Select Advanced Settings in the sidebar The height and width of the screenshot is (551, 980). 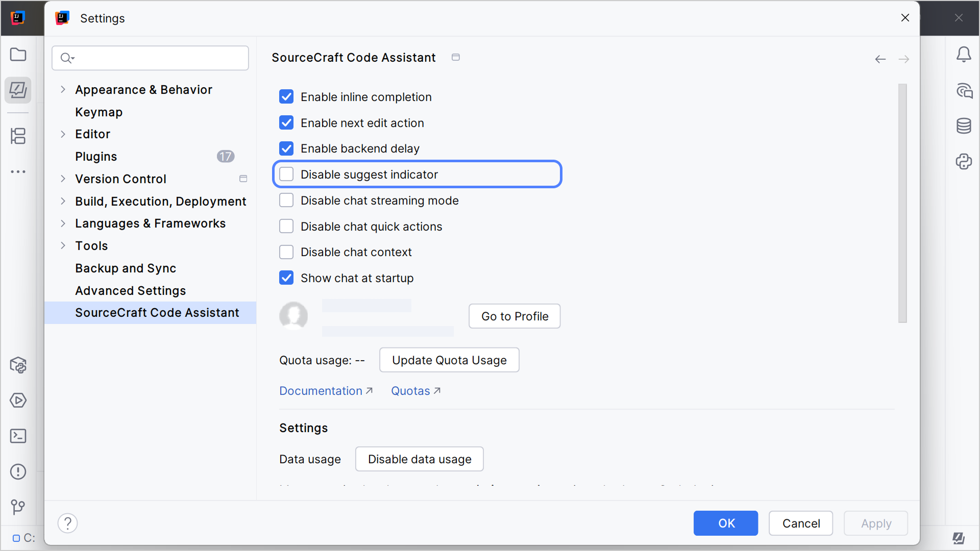[x=130, y=290]
